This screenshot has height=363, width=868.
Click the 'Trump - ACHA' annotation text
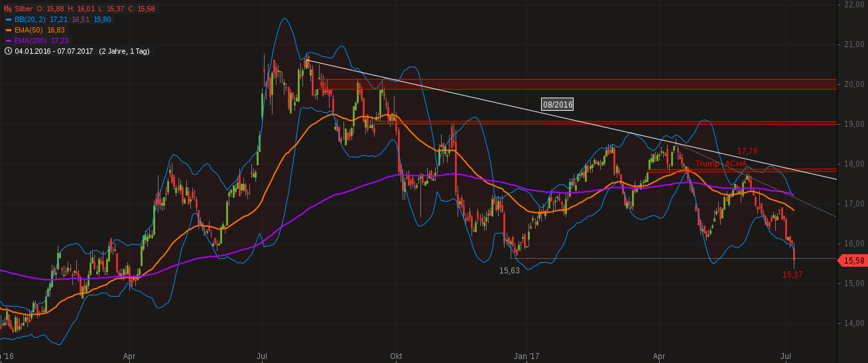coord(721,163)
